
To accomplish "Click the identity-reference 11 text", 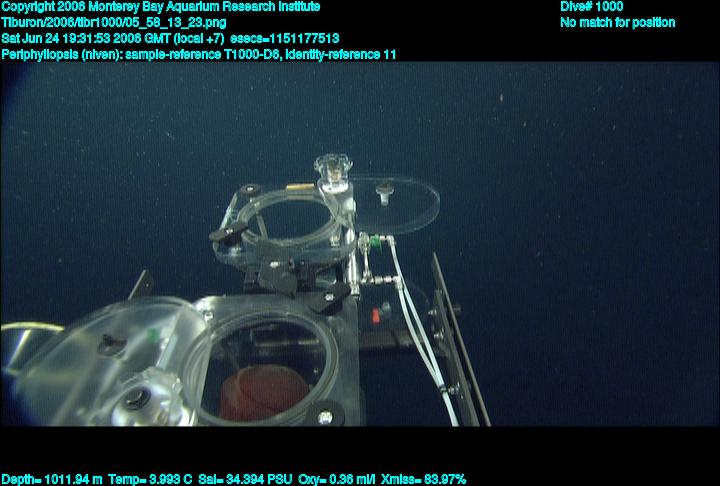I will click(x=340, y=54).
